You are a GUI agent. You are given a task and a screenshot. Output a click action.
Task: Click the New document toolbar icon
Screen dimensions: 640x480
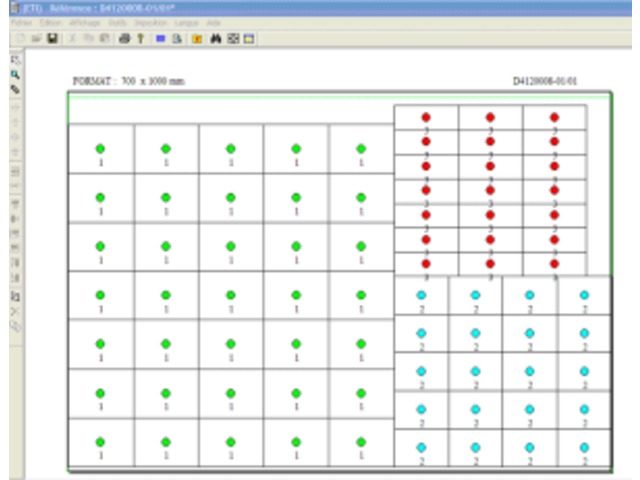[x=22, y=39]
